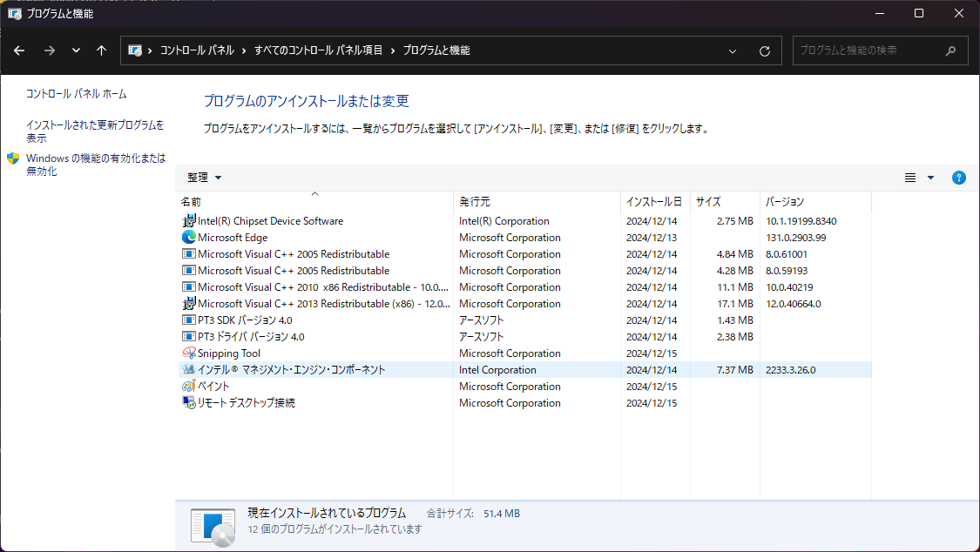Sort by the インストール日 column header

pyautogui.click(x=655, y=202)
